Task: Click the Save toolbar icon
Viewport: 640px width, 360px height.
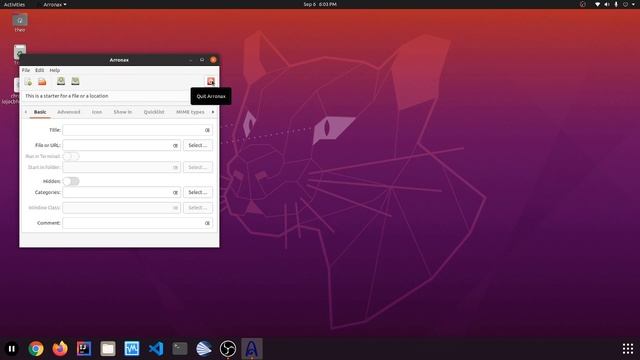Action: [x=61, y=81]
